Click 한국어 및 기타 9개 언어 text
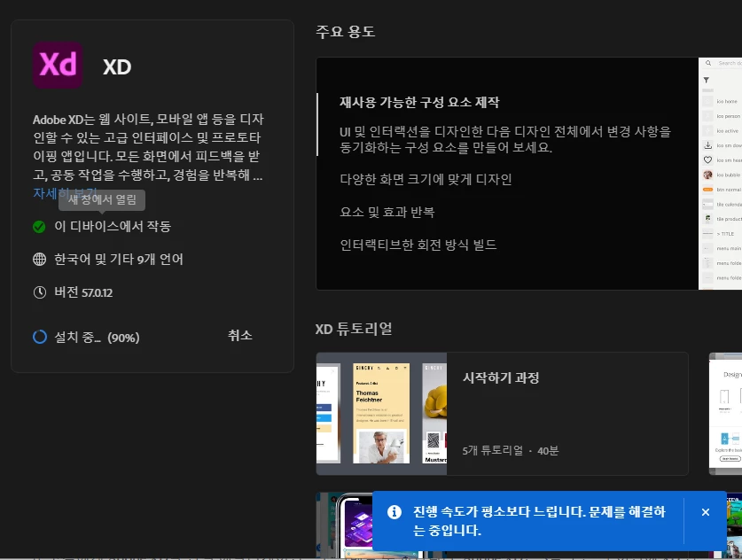The width and height of the screenshot is (742, 560). click(x=118, y=260)
